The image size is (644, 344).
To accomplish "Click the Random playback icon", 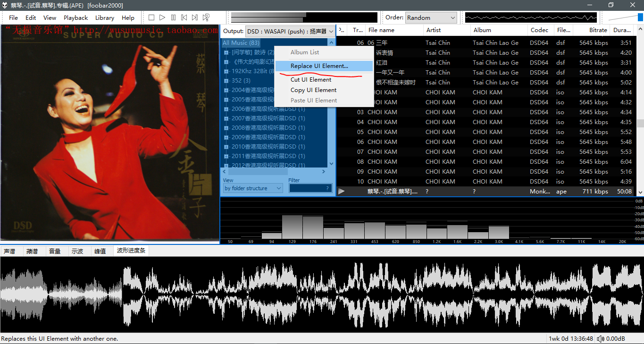I will (x=206, y=17).
